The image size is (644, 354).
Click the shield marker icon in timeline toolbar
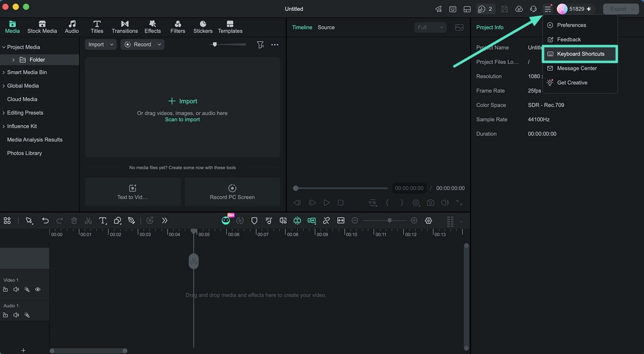tap(254, 221)
